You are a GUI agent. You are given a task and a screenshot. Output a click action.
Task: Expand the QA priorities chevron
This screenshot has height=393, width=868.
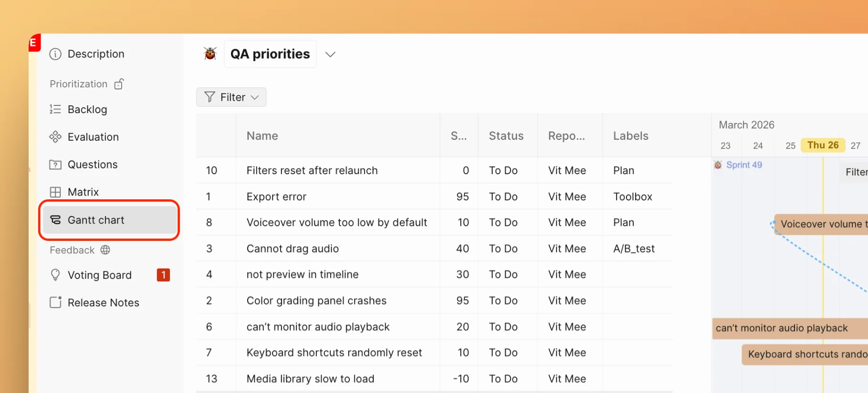click(330, 54)
